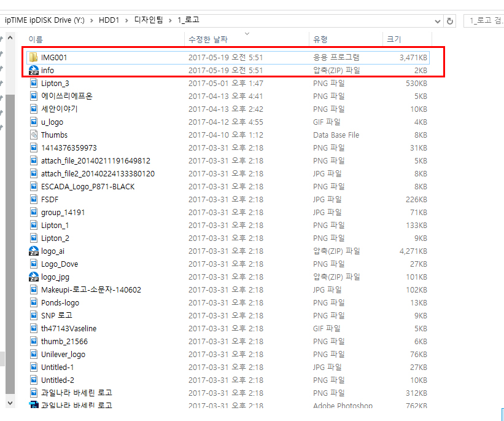Click the navigation pane scroll up arrow
The image size is (504, 421).
(x=10, y=38)
